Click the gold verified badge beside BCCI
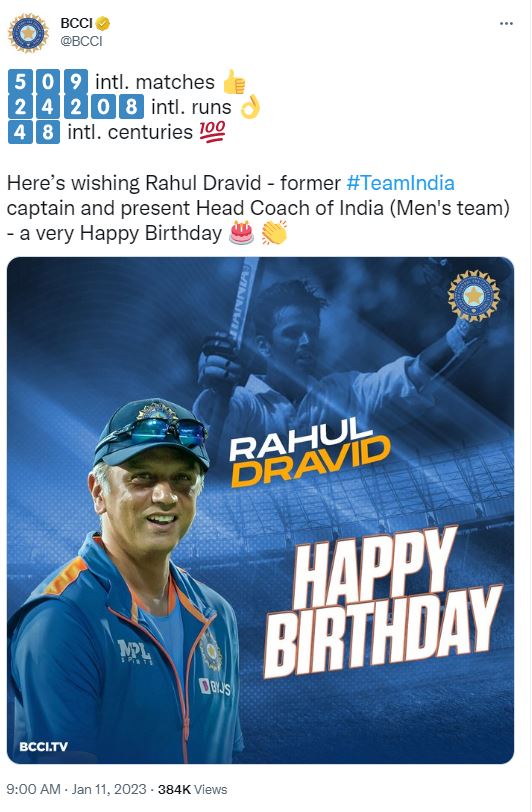Screen dimensions: 532x812 pyautogui.click(x=103, y=23)
